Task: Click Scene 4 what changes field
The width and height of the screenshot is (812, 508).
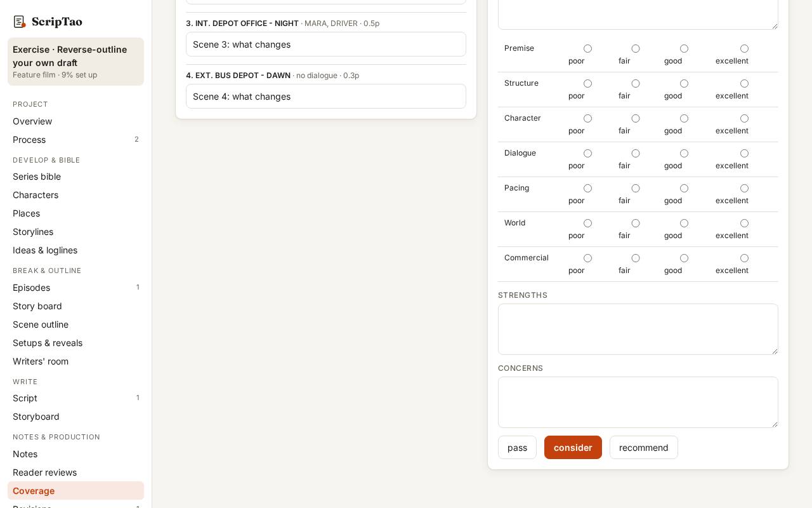Action: 326,97
